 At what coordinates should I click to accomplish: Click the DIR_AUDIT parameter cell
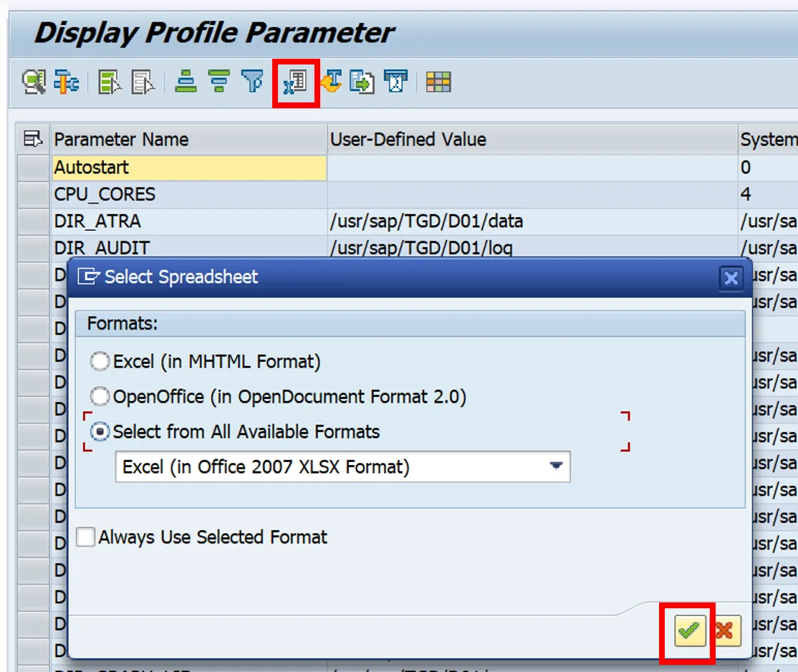coord(189,248)
